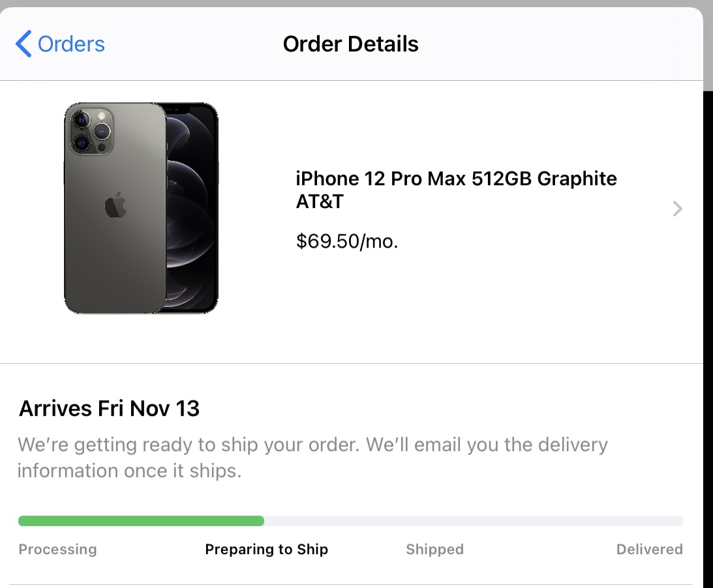The height and width of the screenshot is (588, 713).
Task: Tap the phone front display in image
Action: (x=192, y=208)
